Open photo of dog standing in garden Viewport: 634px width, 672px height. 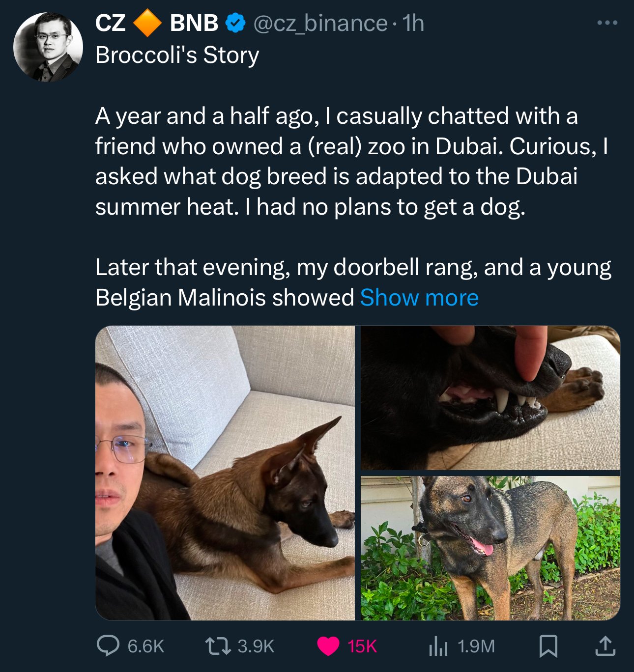[x=490, y=548]
